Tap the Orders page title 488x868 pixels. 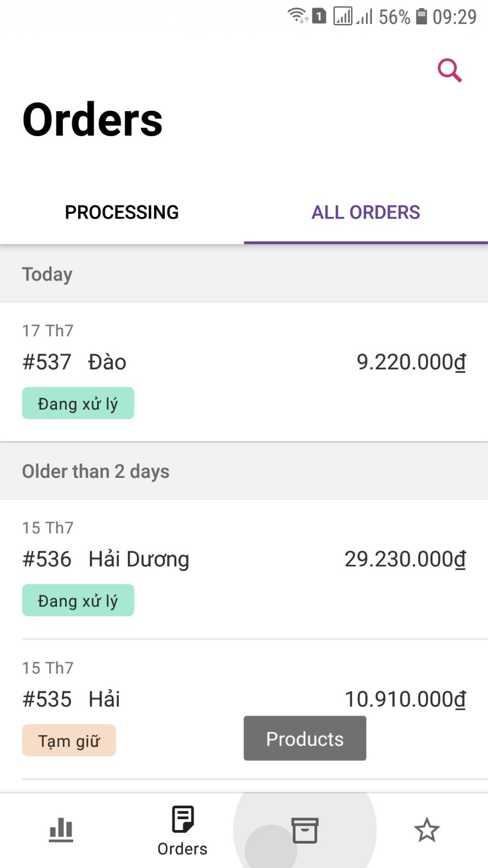93,120
